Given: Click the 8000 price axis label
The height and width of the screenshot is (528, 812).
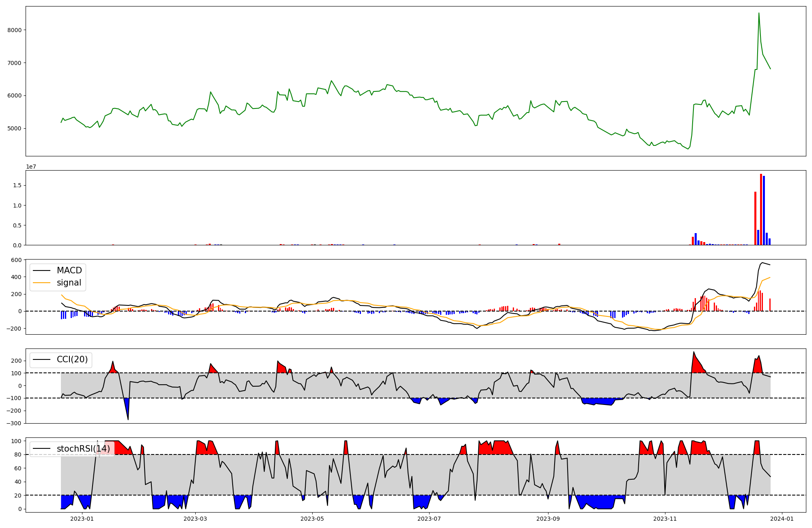Looking at the screenshot, I should (15, 30).
